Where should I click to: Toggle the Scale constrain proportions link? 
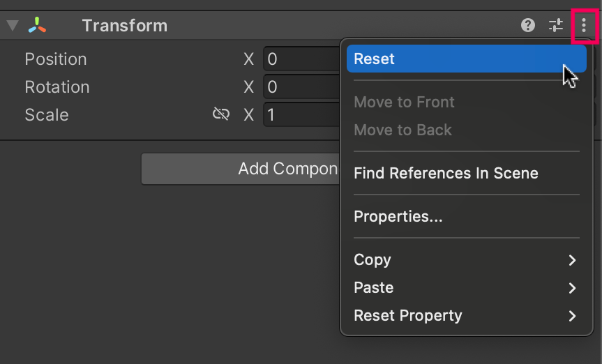coord(221,114)
